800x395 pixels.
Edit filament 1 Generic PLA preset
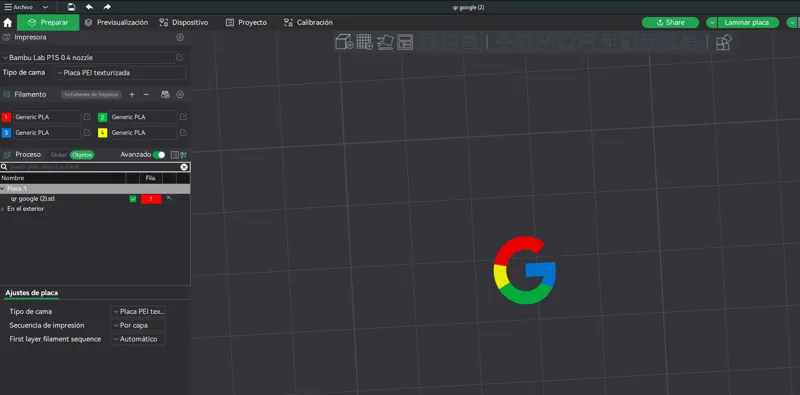point(87,117)
